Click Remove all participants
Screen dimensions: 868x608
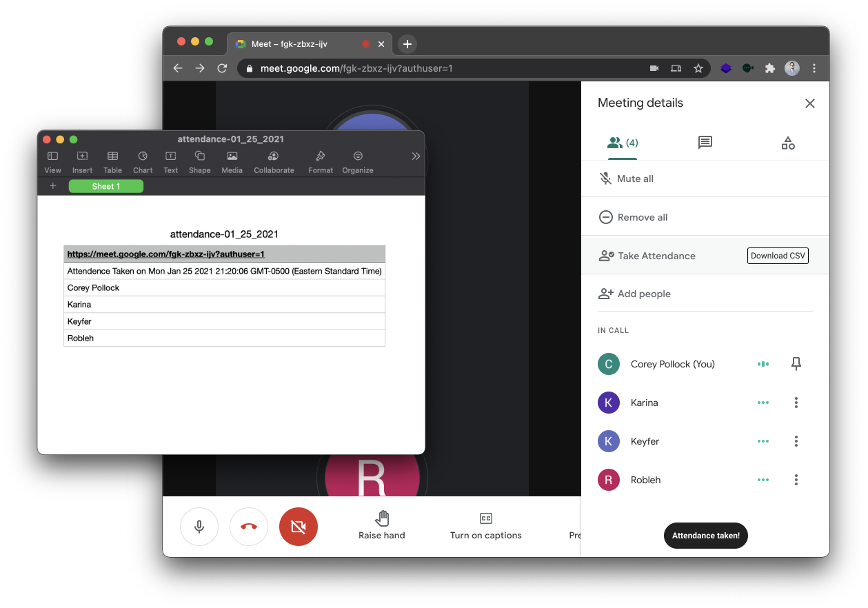(x=633, y=217)
